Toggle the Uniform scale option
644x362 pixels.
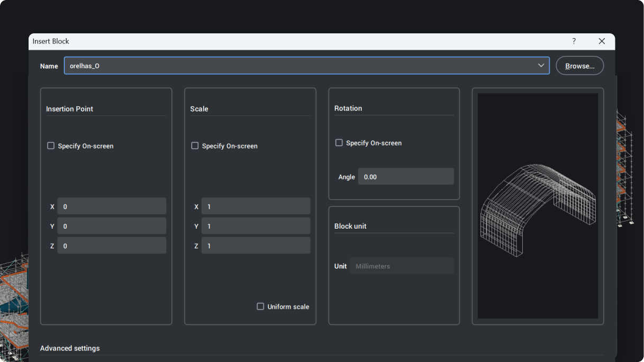[260, 306]
